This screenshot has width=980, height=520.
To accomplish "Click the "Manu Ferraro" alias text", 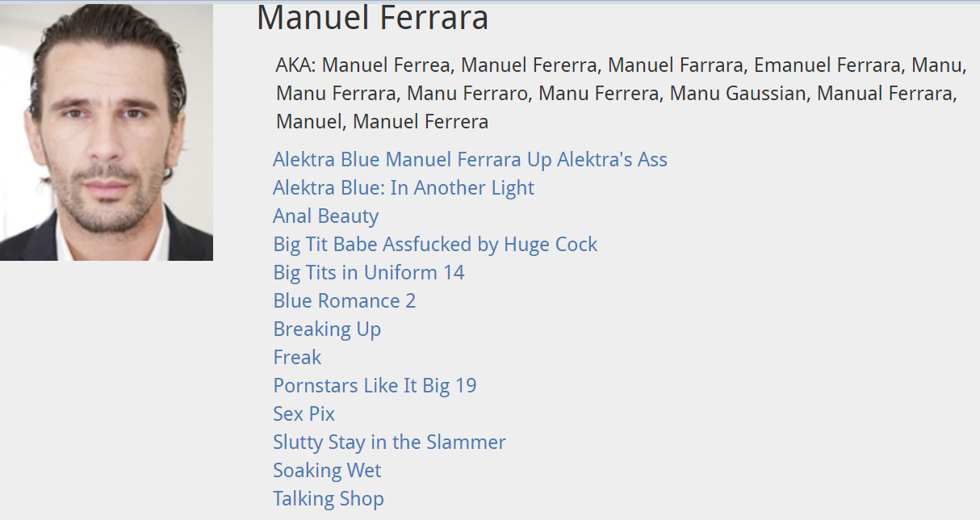I will tap(467, 94).
